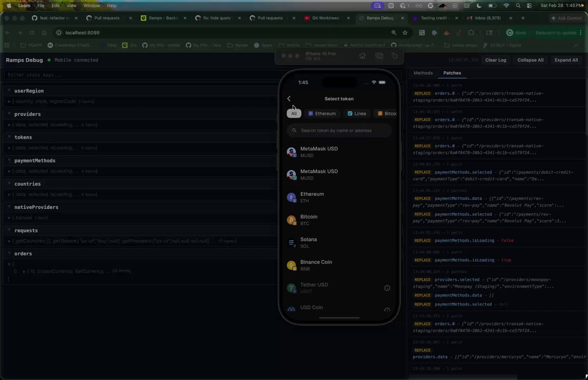Viewport: 588px width, 380px height.
Task: Switch to the Patches tab
Action: [452, 73]
